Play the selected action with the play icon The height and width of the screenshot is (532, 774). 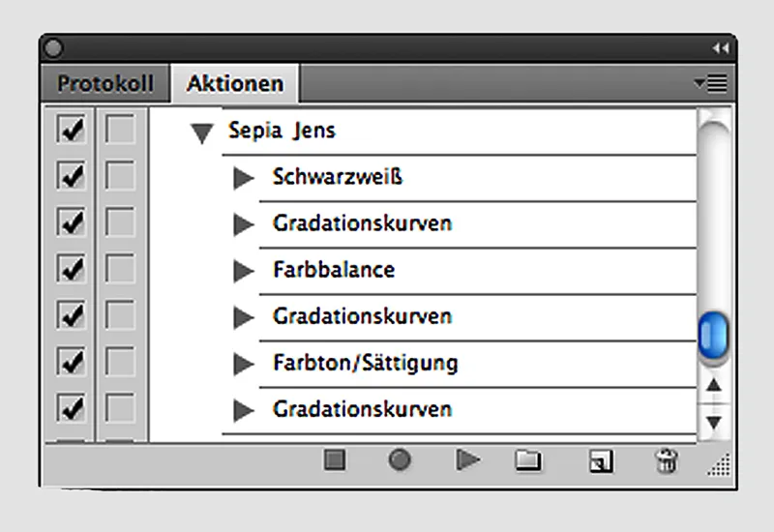click(x=467, y=460)
